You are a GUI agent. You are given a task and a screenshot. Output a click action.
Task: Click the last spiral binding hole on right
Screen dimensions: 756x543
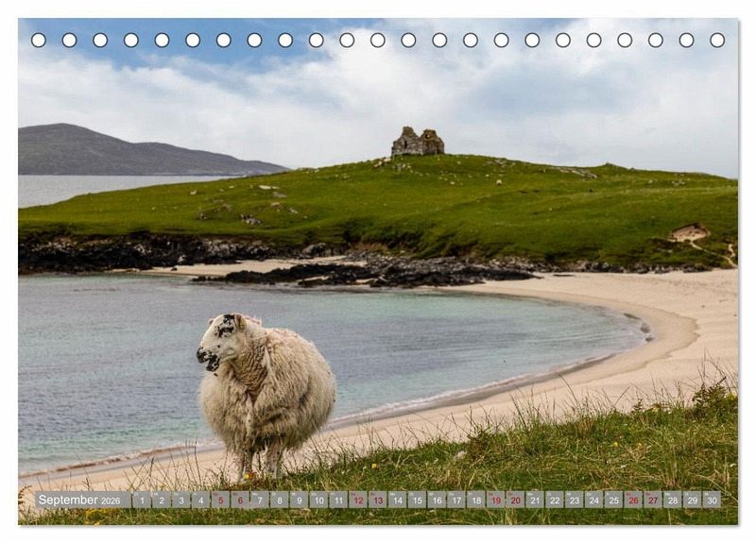(717, 40)
